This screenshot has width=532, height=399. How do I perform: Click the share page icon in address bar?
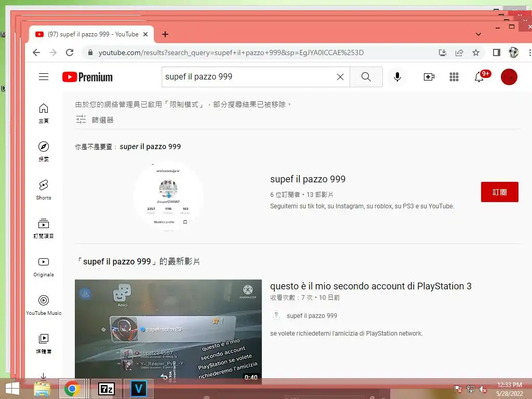459,52
